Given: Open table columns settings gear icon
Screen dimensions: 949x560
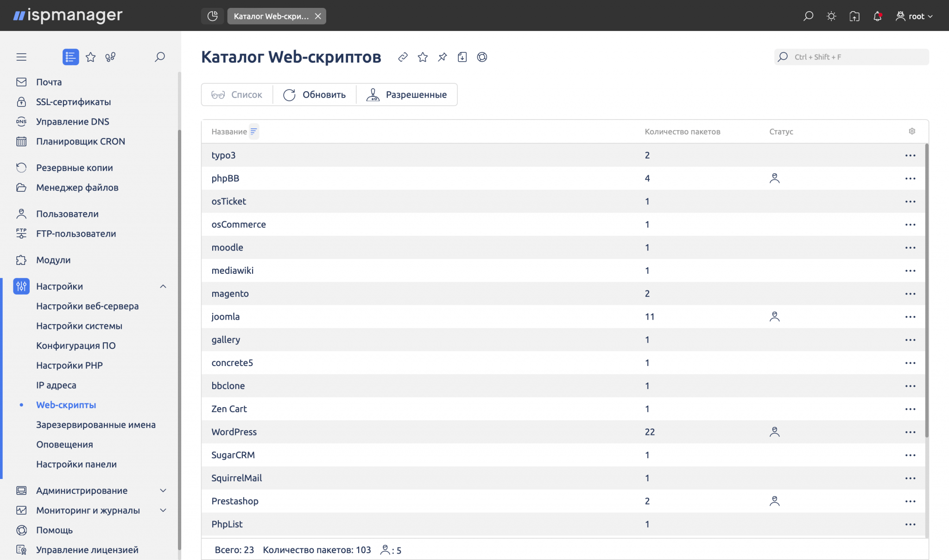Looking at the screenshot, I should pyautogui.click(x=912, y=131).
